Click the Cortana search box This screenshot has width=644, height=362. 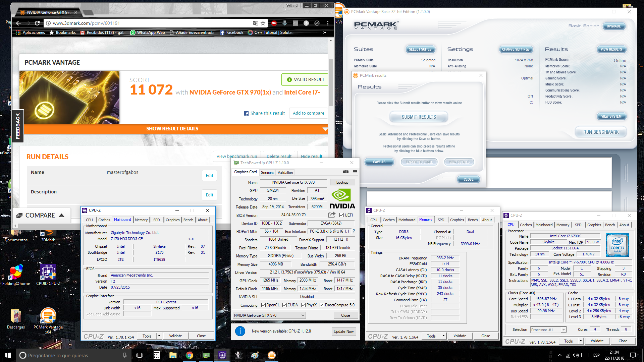click(x=73, y=355)
